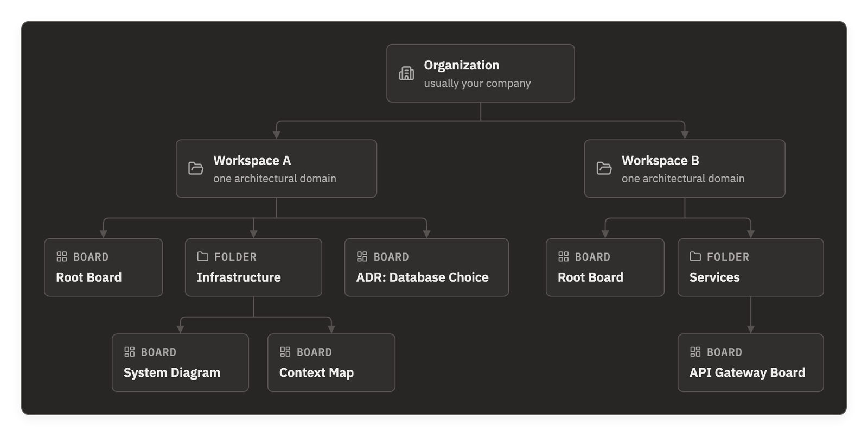Click the Organization building icon
This screenshot has width=868, height=436.
(406, 73)
